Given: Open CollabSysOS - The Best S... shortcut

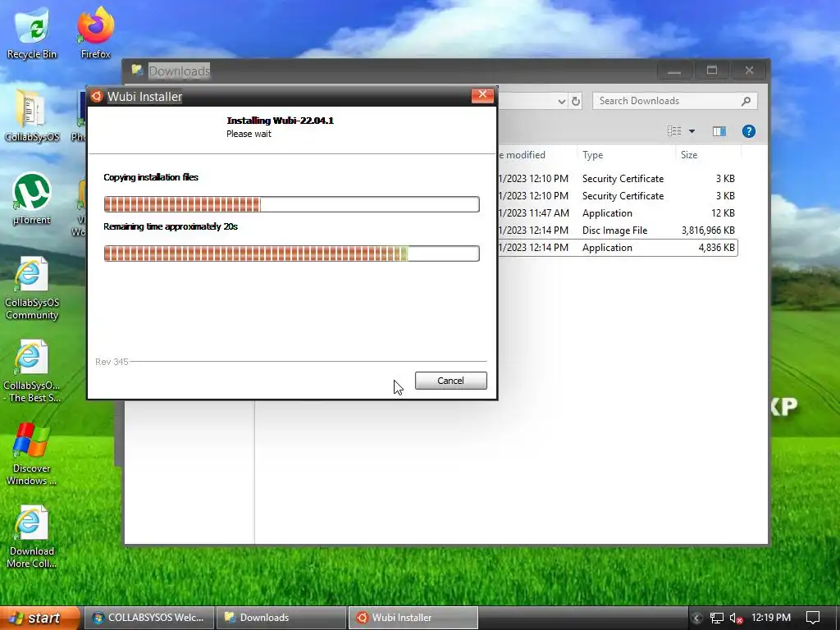Looking at the screenshot, I should pyautogui.click(x=32, y=372).
